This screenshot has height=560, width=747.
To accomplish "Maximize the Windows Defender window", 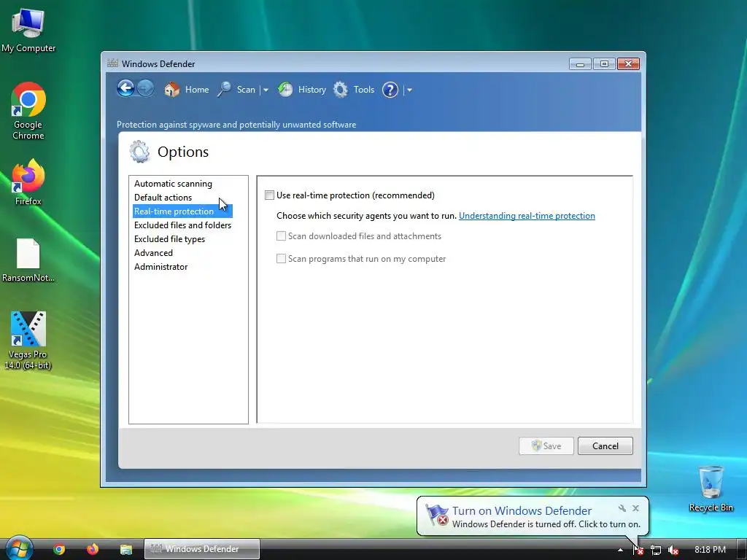I will 604,64.
